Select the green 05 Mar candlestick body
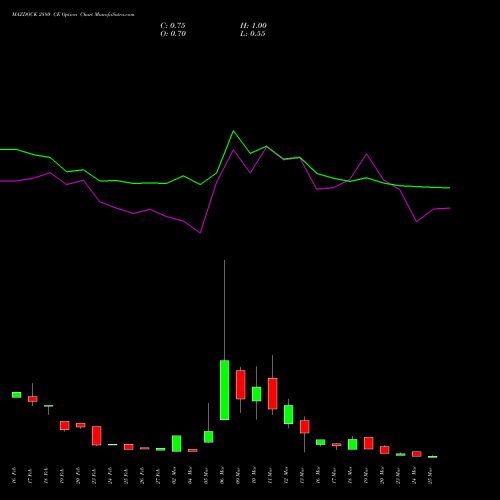 209,437
